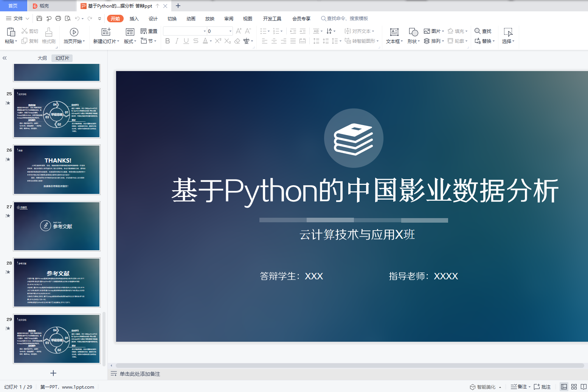Toggle right text alignment
The height and width of the screenshot is (392, 588).
point(284,41)
